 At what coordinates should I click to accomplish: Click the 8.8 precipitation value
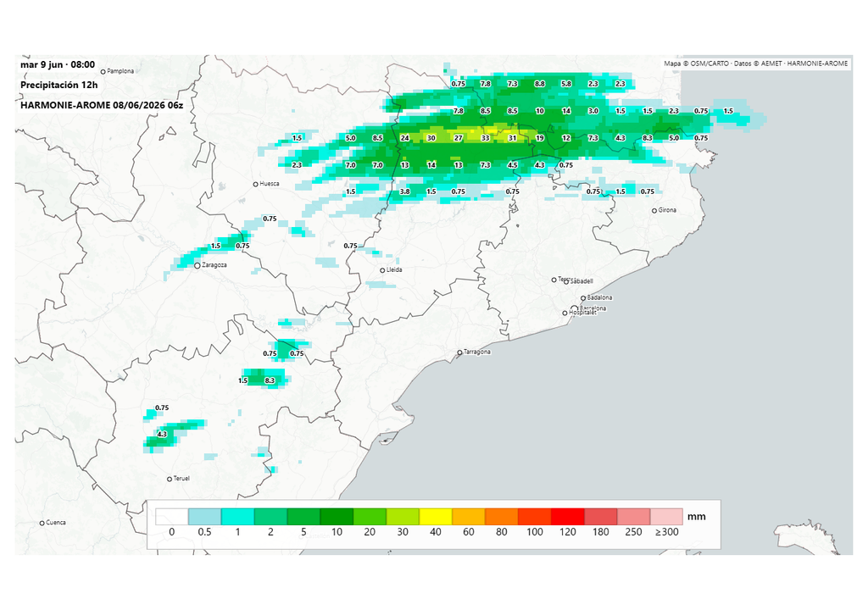pos(540,84)
